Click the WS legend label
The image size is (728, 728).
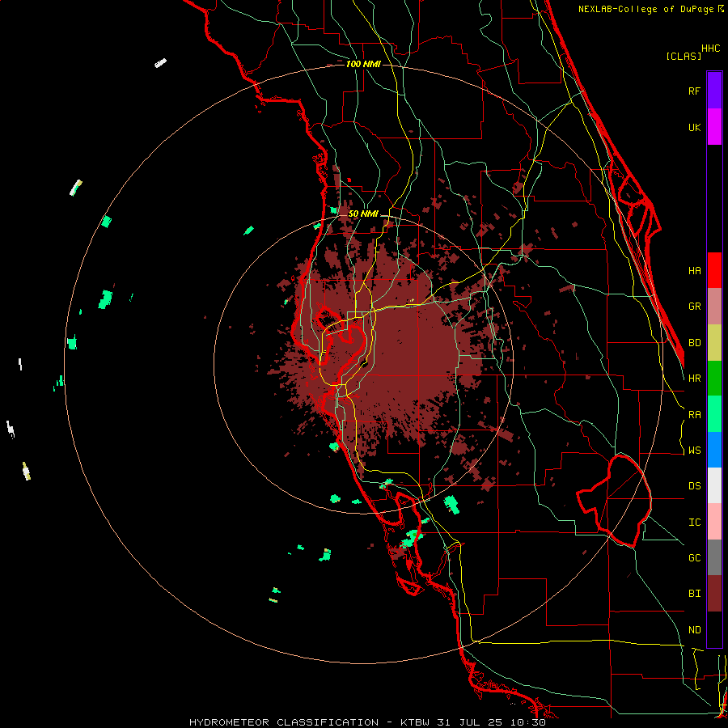(x=694, y=451)
